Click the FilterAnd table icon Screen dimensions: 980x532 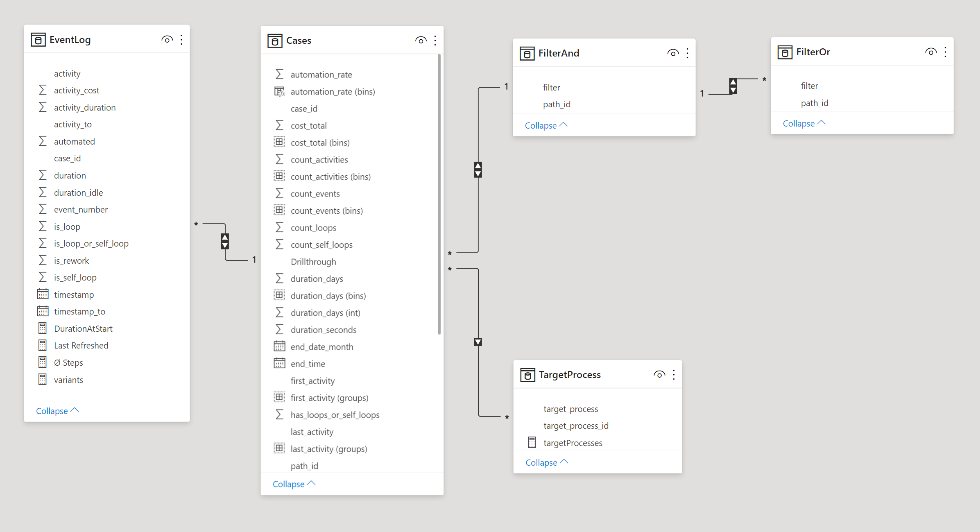(x=527, y=53)
